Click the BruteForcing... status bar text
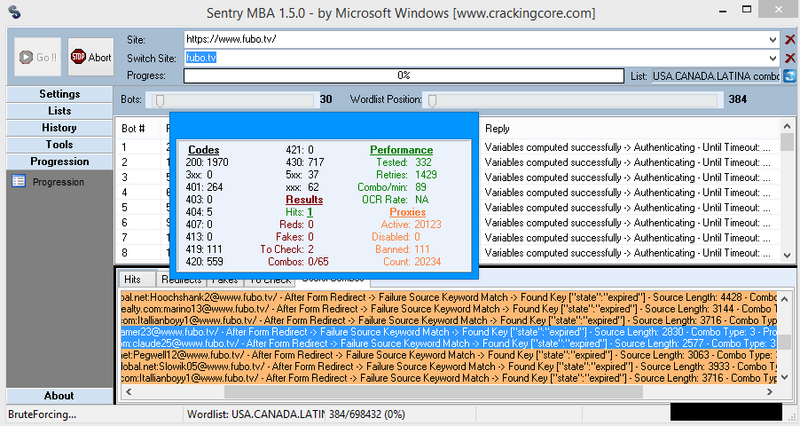 (42, 414)
